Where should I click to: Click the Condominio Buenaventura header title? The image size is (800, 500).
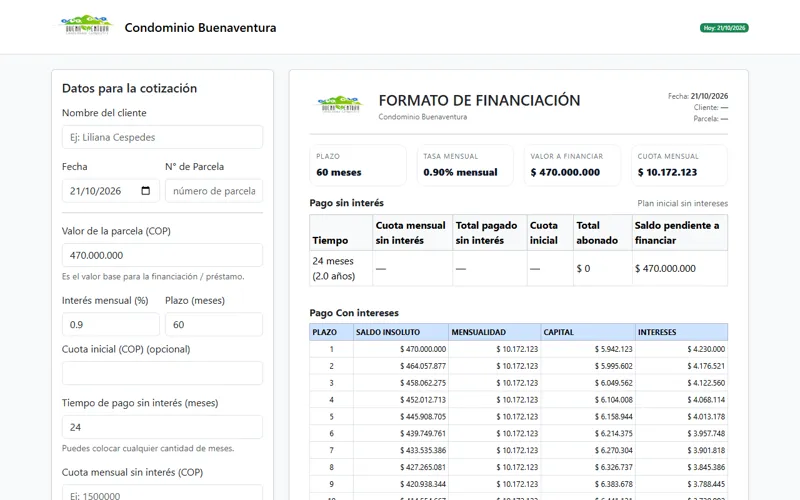click(x=201, y=28)
